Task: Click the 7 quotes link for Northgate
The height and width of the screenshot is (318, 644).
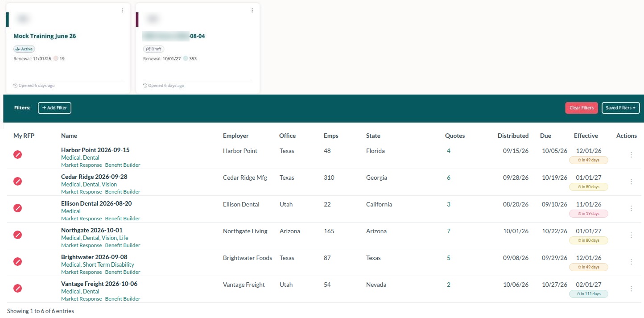Action: pos(449,231)
